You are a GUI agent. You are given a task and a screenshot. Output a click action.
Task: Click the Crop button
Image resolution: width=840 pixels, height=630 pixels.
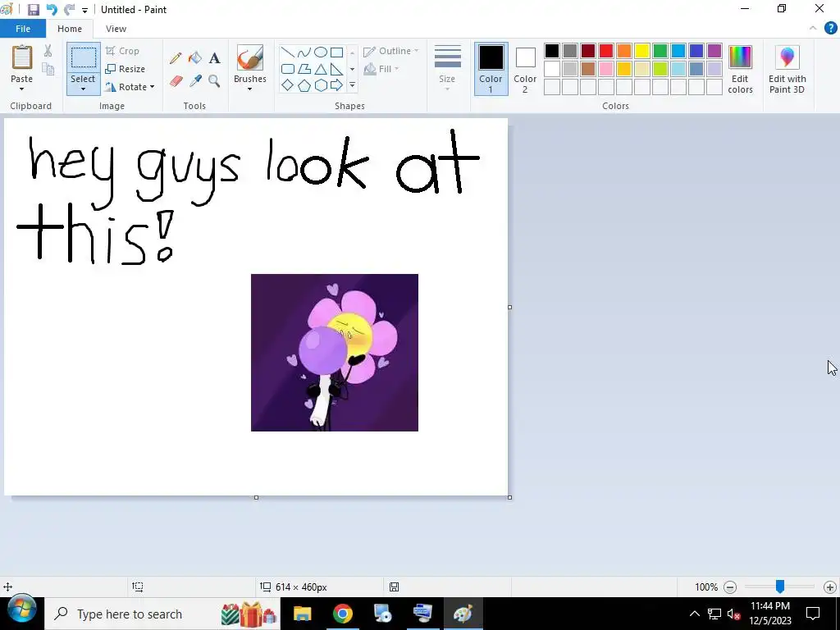pyautogui.click(x=123, y=51)
